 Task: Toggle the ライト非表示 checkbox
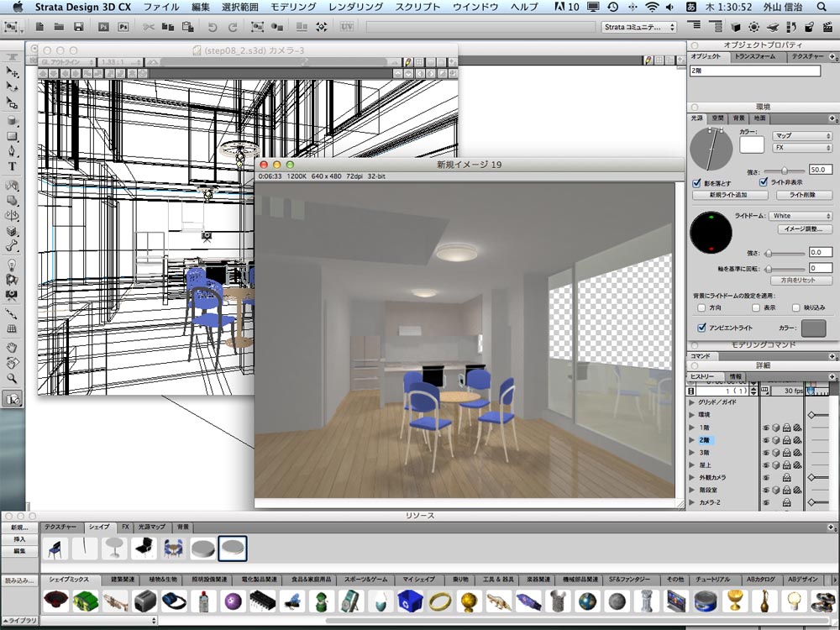(764, 182)
